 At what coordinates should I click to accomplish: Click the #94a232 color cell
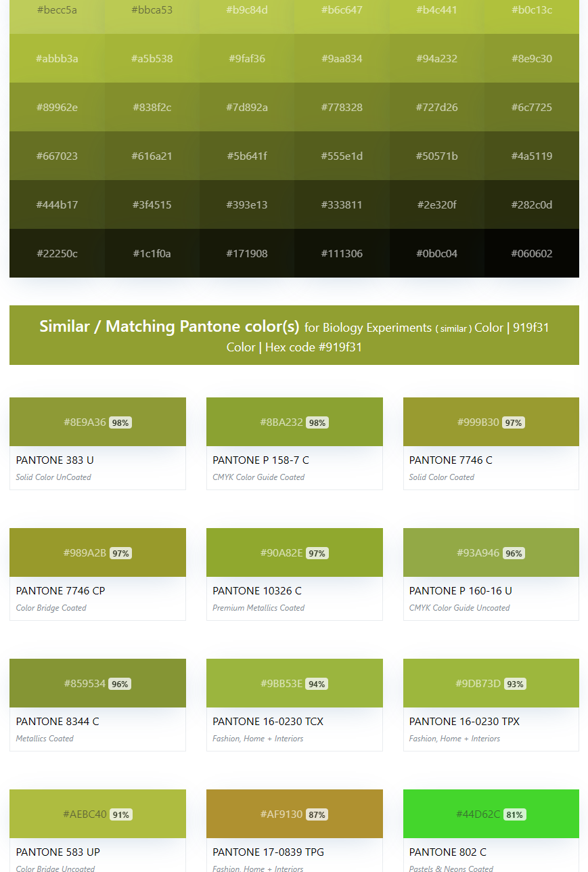click(437, 58)
